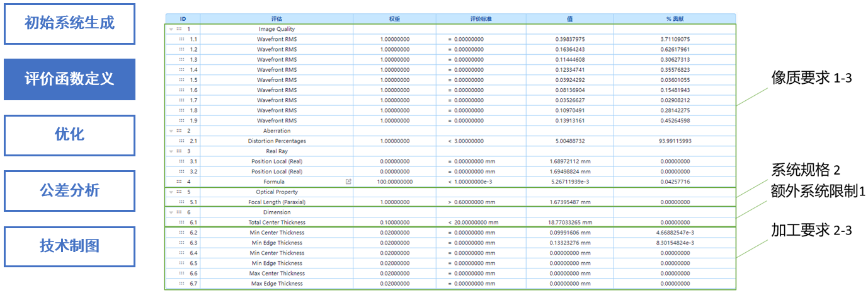Collapse the Aberration group
The width and height of the screenshot is (868, 295).
[x=171, y=131]
